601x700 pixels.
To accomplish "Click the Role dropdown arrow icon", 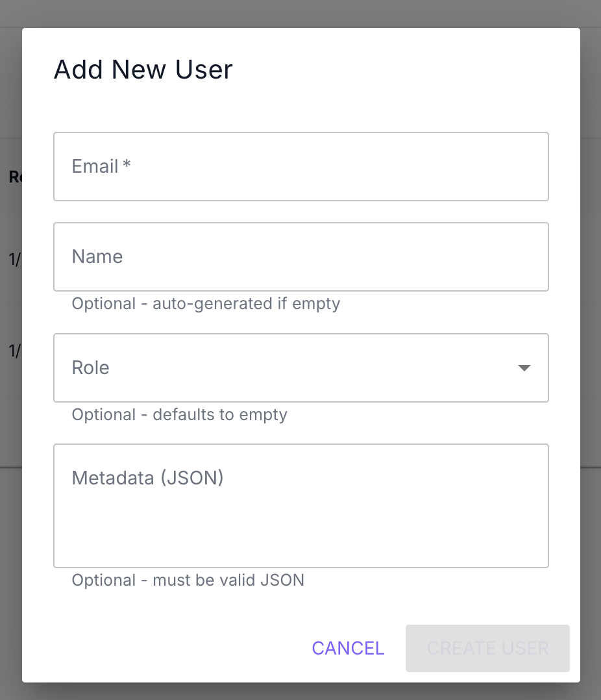I will [x=524, y=368].
